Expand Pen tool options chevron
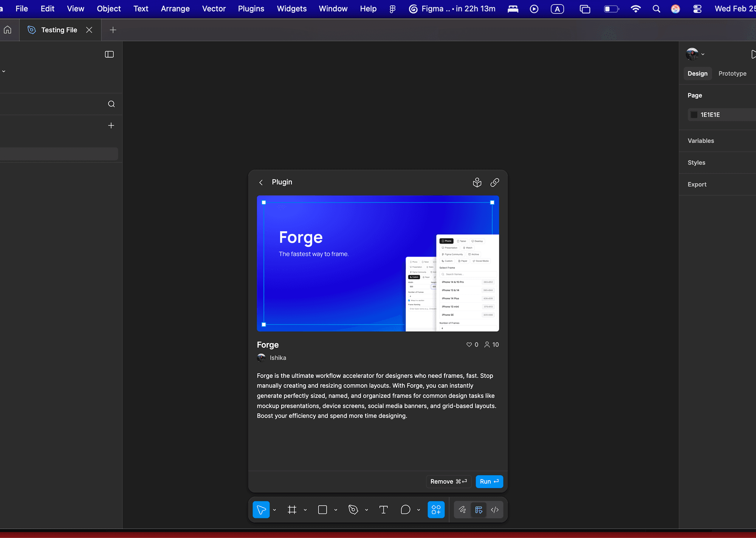756x538 pixels. [366, 510]
